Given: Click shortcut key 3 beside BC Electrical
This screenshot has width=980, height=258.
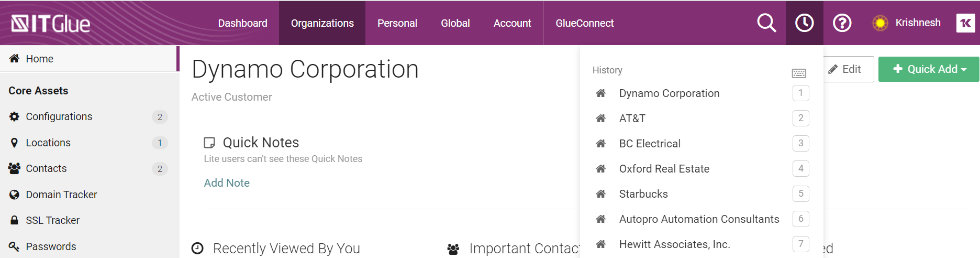Looking at the screenshot, I should coord(800,143).
